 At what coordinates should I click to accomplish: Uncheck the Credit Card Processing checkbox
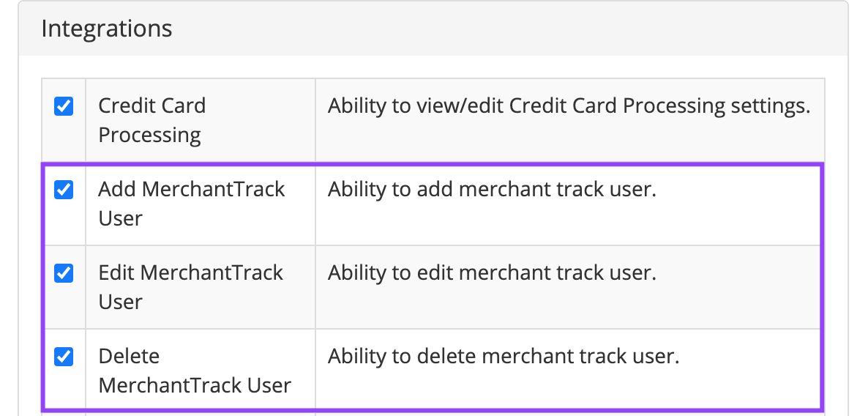pyautogui.click(x=64, y=107)
